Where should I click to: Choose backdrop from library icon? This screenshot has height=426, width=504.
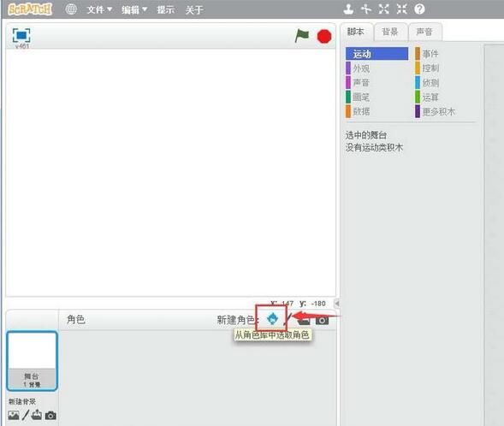13,416
